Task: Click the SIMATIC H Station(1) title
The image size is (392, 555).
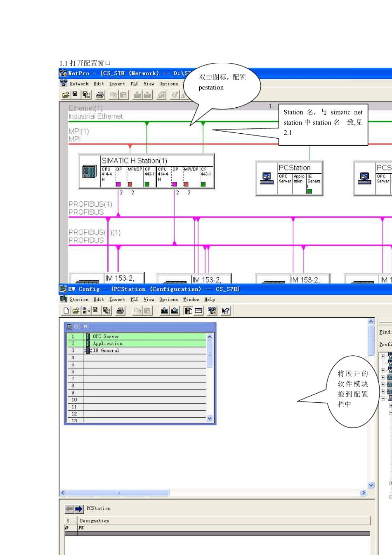Action: pyautogui.click(x=135, y=161)
